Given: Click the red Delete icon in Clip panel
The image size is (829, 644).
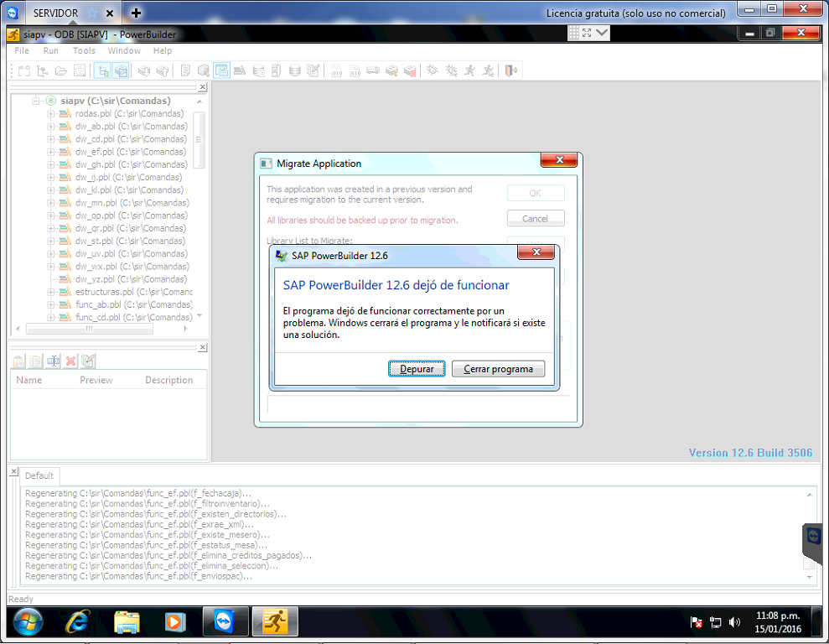Looking at the screenshot, I should coord(71,361).
